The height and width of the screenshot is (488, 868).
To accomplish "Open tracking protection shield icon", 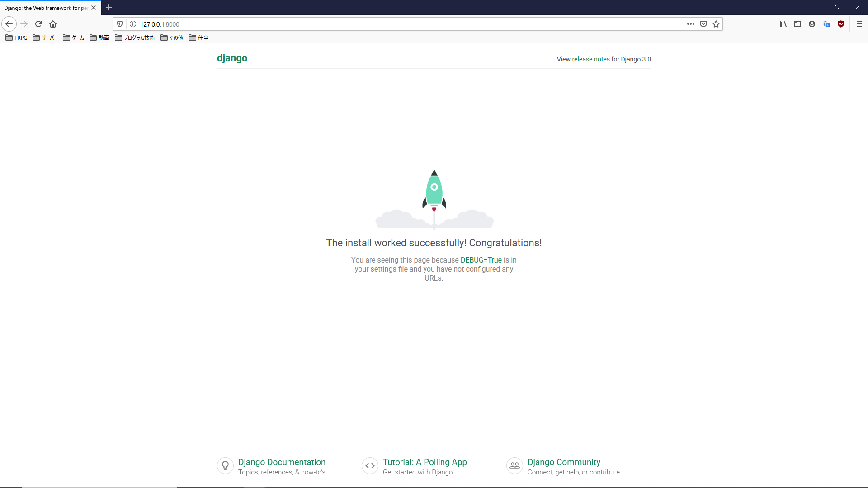I will [x=120, y=24].
